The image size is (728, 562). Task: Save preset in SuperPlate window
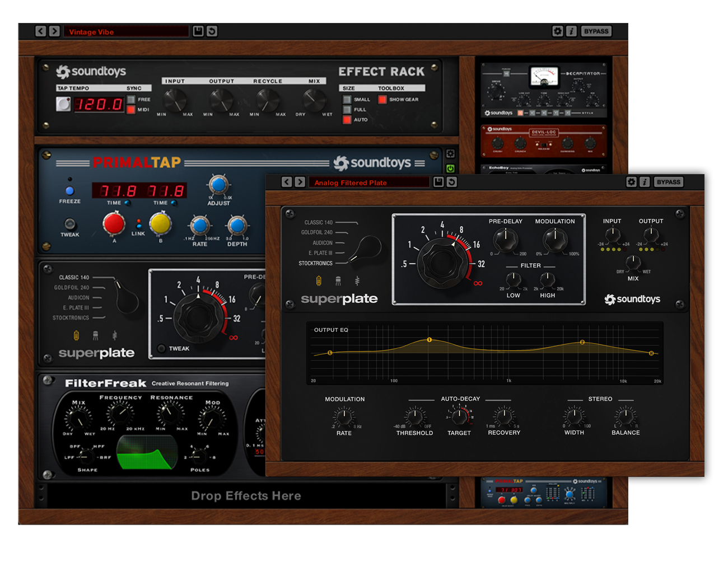(x=438, y=182)
